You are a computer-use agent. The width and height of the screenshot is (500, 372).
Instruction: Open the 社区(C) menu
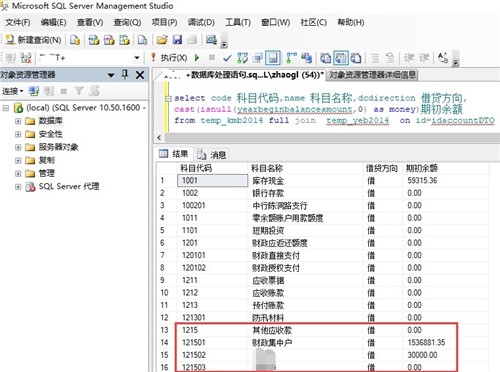[313, 22]
